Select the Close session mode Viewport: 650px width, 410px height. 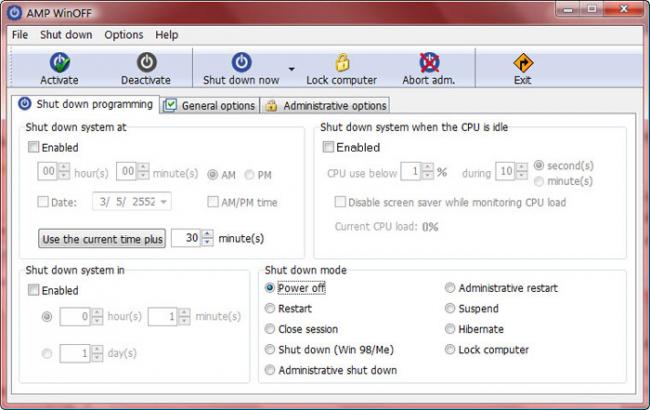pyautogui.click(x=270, y=329)
